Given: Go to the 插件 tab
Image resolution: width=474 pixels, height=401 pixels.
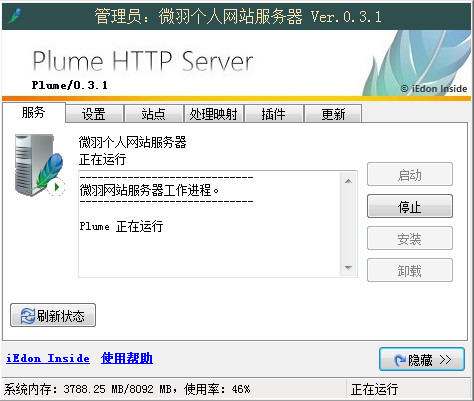Looking at the screenshot, I should tap(274, 114).
